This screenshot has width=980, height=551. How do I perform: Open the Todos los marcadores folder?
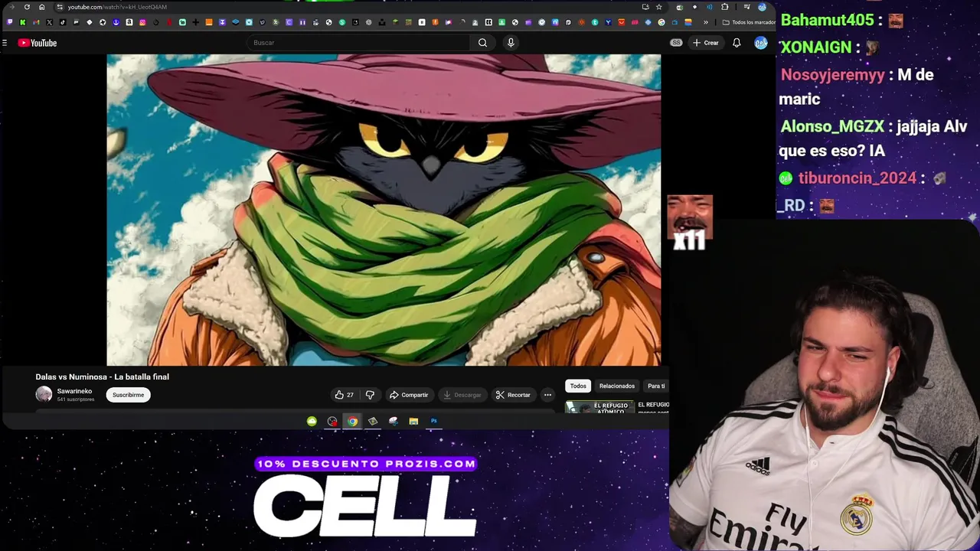pyautogui.click(x=749, y=22)
